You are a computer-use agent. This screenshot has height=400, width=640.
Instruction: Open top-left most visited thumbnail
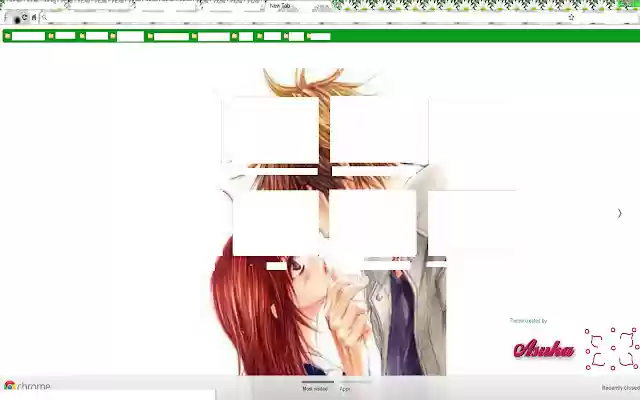pyautogui.click(x=270, y=131)
